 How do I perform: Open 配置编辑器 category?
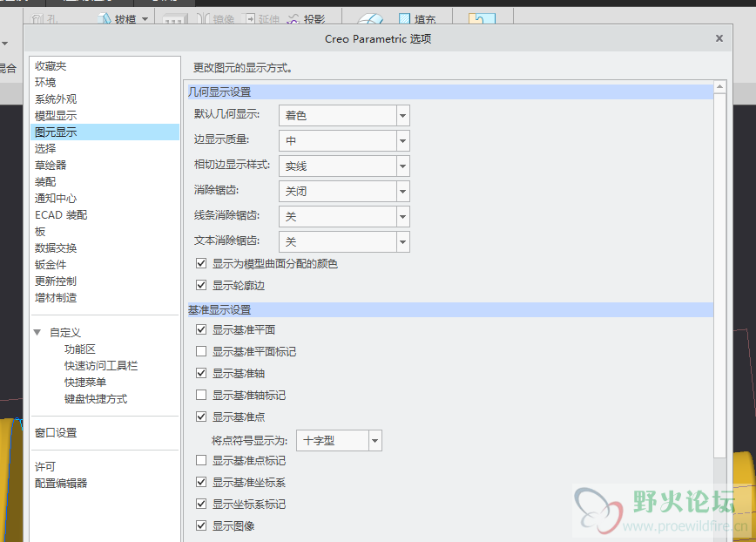click(61, 483)
